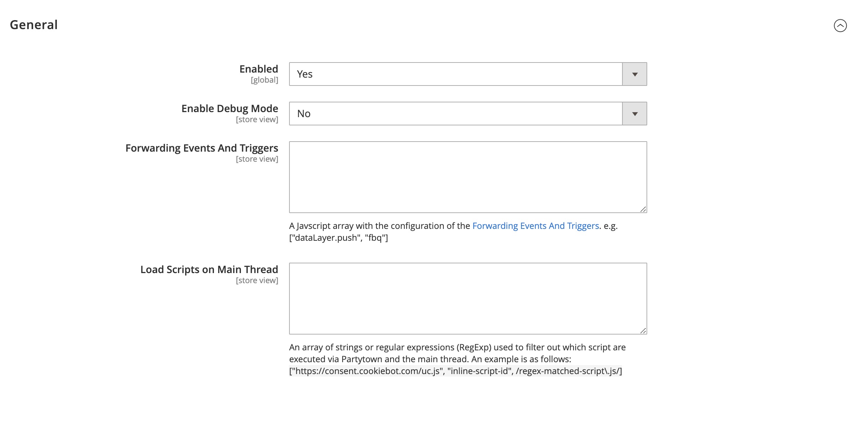Click the Load Scripts on Main Thread label

coord(209,269)
